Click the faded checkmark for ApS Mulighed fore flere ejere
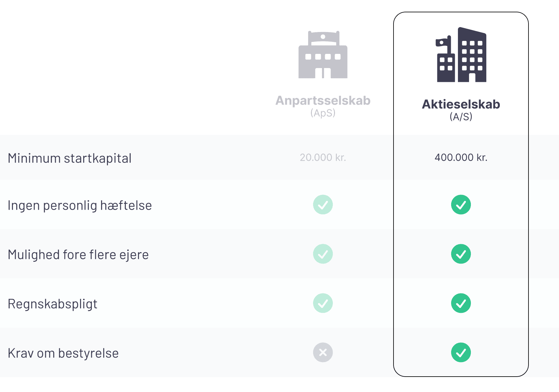Viewport: 559px width, 392px height. 323,254
